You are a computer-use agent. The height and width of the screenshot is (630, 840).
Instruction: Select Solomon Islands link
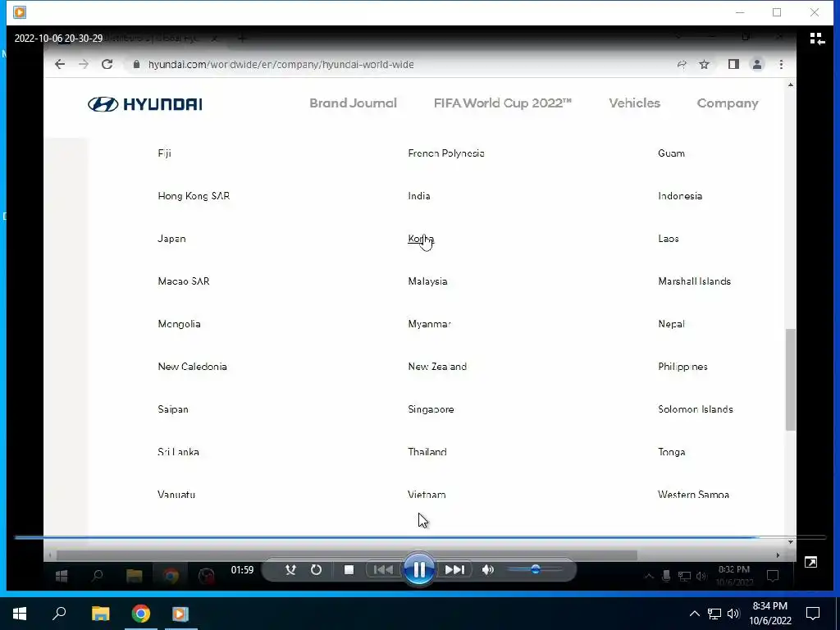pyautogui.click(x=696, y=409)
